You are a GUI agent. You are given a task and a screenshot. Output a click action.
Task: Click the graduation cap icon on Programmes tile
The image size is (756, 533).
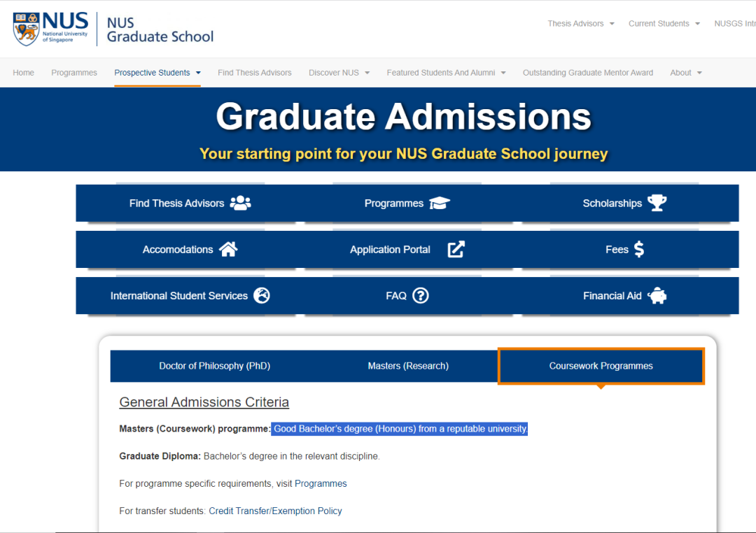click(x=439, y=203)
